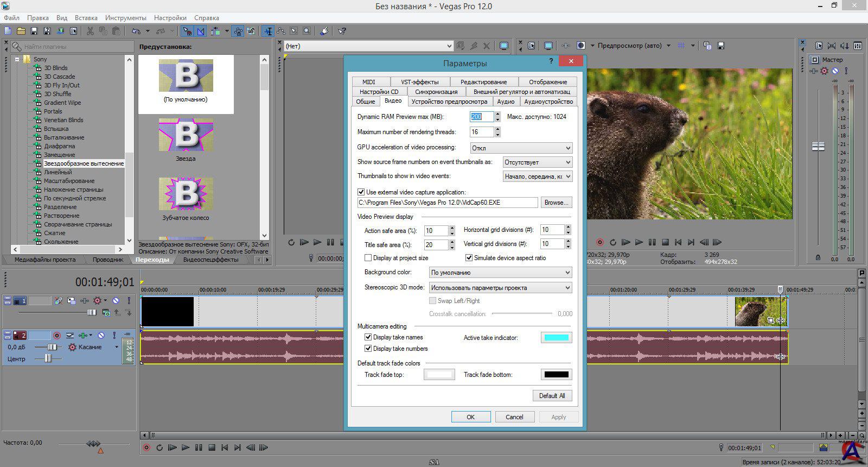
Task: Solo audio track 2 with exclamation icon
Action: coord(114,336)
